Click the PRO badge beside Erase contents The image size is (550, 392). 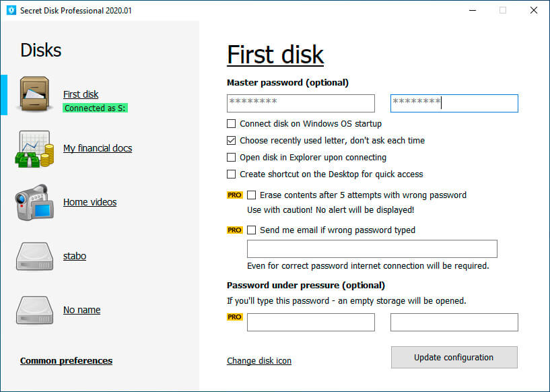[235, 195]
